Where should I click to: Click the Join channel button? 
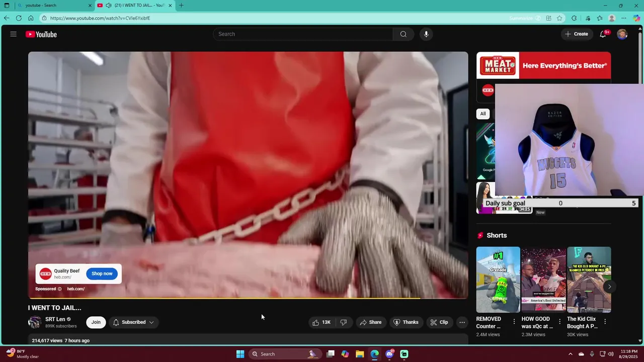coord(96,322)
